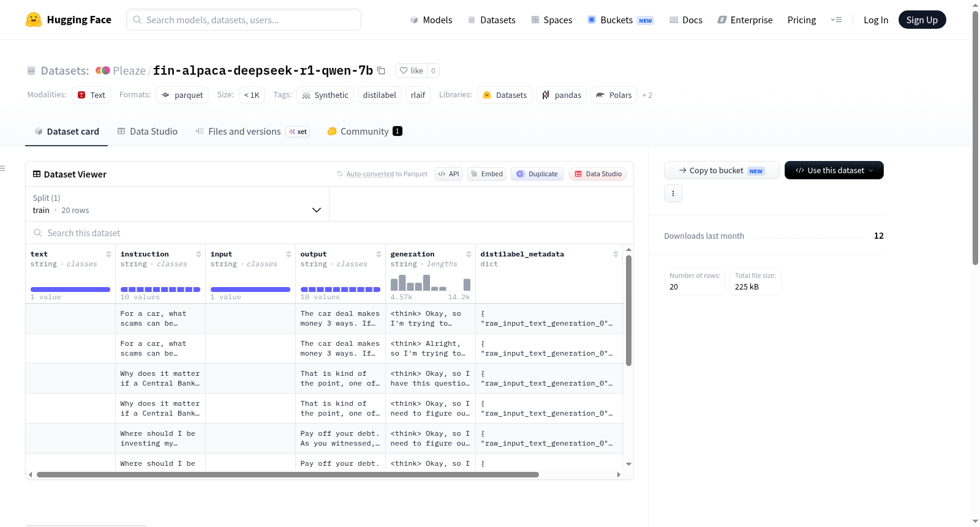Like this dataset

[x=411, y=70]
